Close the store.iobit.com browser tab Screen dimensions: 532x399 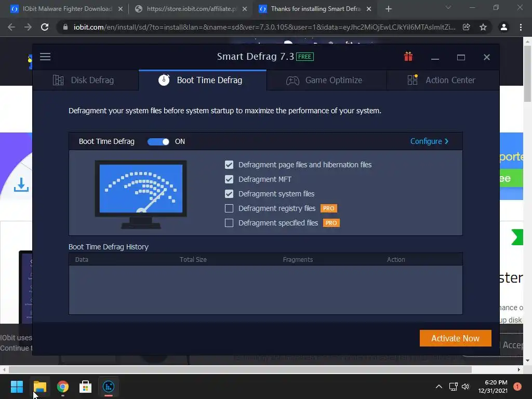[x=245, y=9]
